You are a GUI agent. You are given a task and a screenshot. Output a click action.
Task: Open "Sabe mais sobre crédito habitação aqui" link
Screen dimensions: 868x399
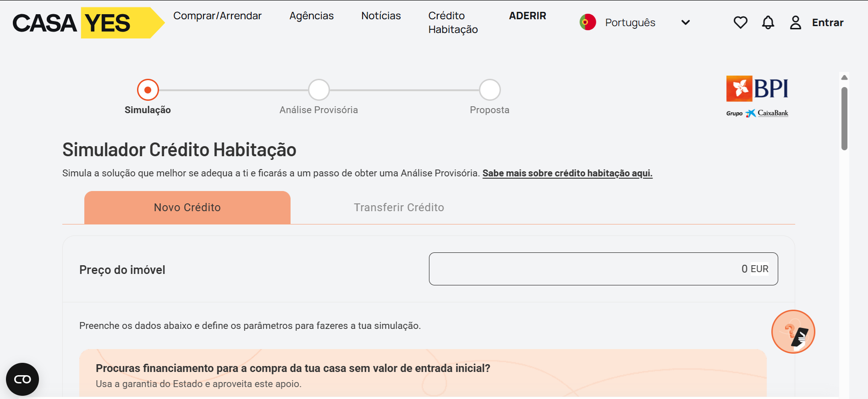pyautogui.click(x=567, y=173)
